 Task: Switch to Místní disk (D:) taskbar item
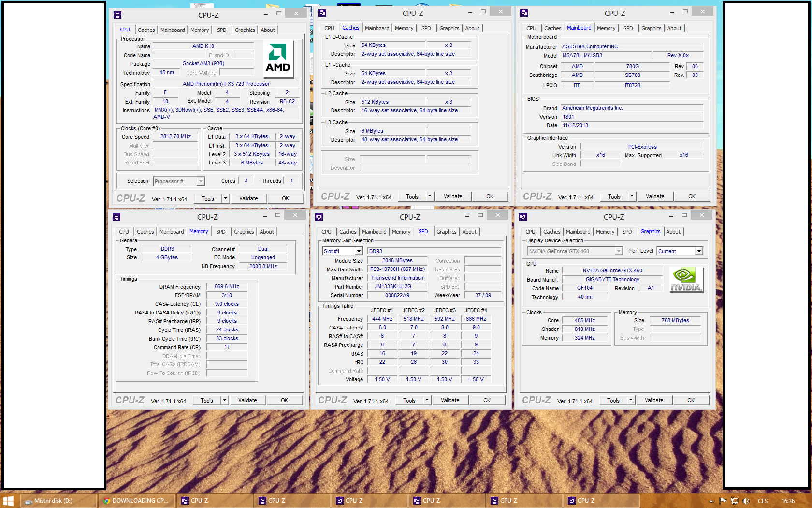click(x=58, y=501)
